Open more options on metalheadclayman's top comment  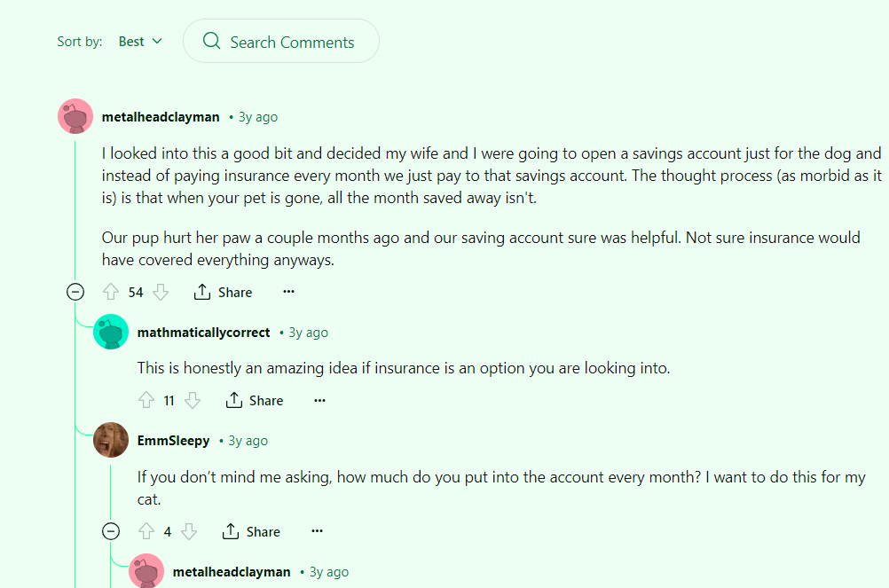(x=288, y=292)
